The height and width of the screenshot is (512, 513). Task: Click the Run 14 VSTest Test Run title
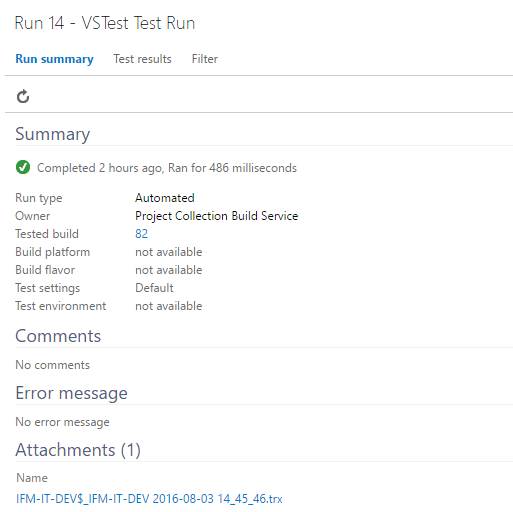click(105, 23)
